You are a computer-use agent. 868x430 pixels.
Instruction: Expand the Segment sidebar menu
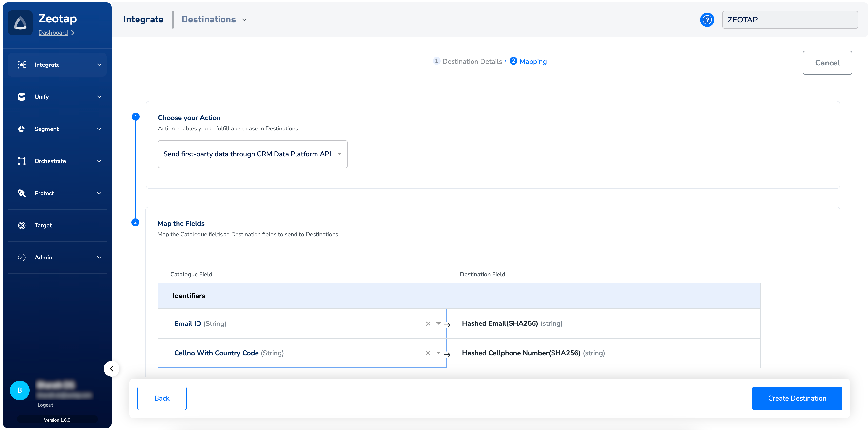(99, 129)
